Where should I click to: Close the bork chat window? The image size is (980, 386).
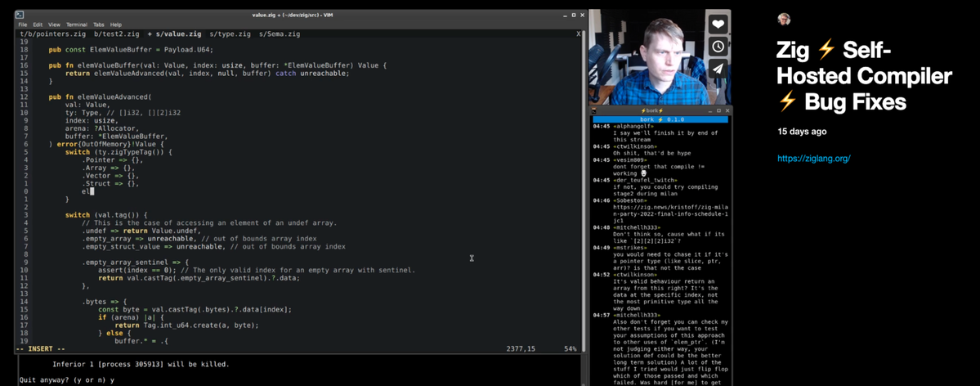coord(727,110)
